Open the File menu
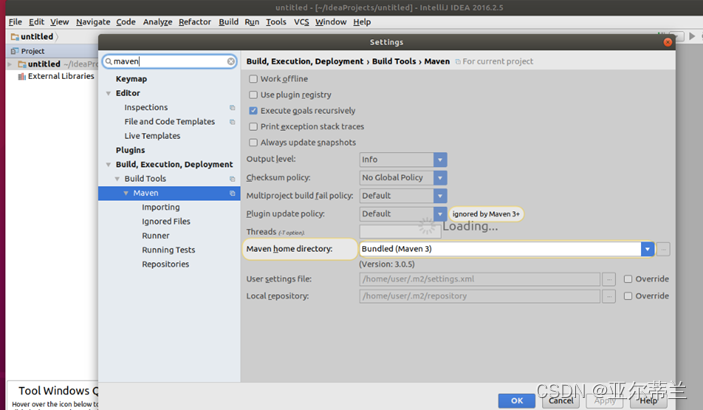 coord(15,22)
